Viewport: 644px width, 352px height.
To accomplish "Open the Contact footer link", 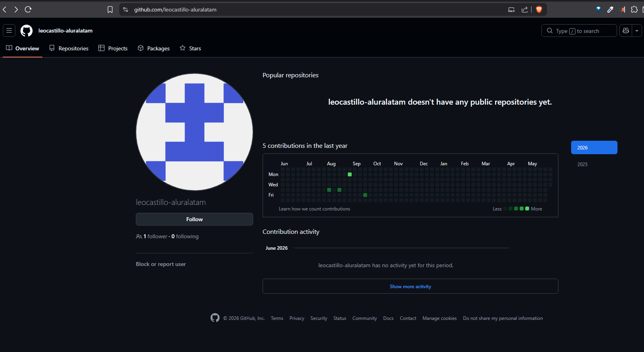I will coord(408,318).
